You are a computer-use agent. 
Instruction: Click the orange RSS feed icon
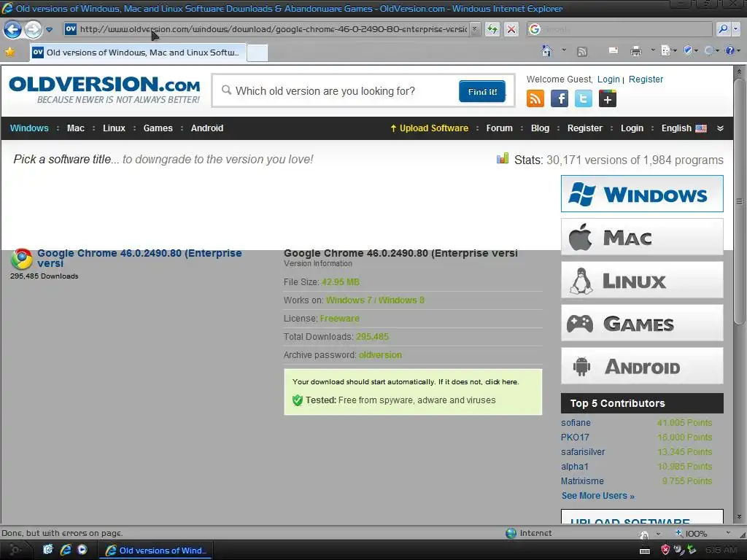535,99
